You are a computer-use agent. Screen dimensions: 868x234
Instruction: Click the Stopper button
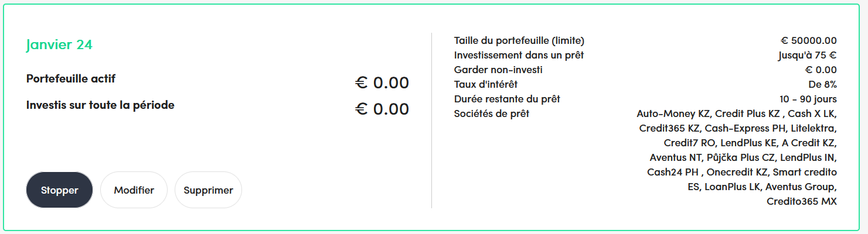pyautogui.click(x=59, y=190)
